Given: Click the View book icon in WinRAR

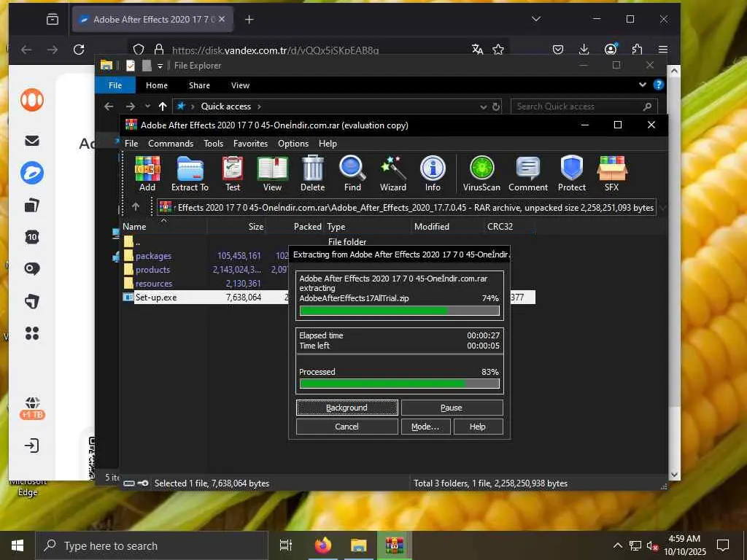Looking at the screenshot, I should [x=272, y=174].
